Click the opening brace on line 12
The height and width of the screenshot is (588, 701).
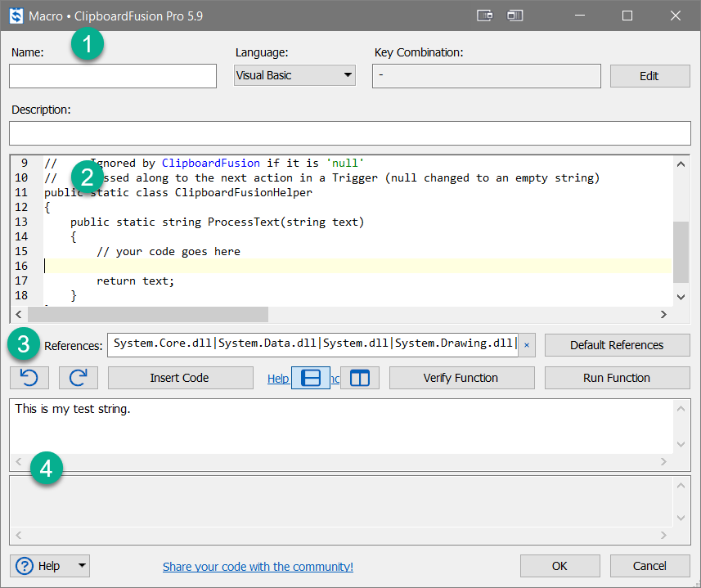pos(47,208)
